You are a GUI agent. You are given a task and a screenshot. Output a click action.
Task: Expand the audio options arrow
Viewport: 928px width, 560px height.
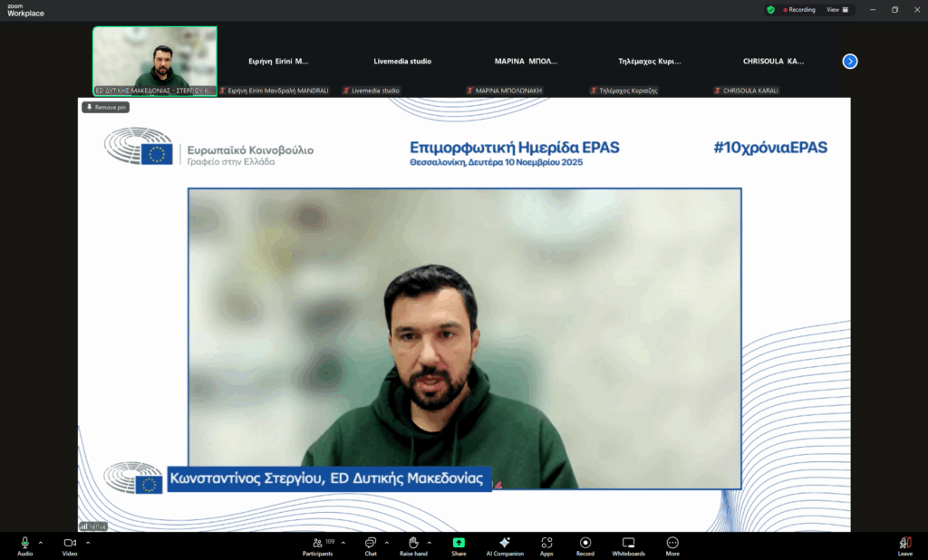(41, 543)
